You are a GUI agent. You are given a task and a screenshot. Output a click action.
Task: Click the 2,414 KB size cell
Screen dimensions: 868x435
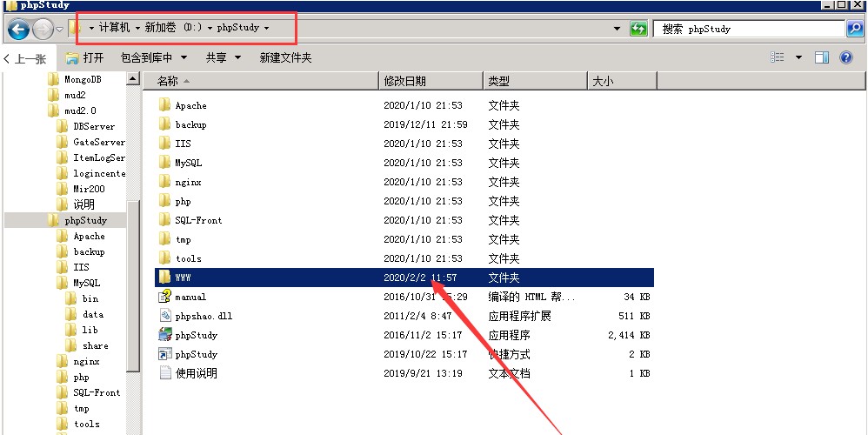[629, 335]
